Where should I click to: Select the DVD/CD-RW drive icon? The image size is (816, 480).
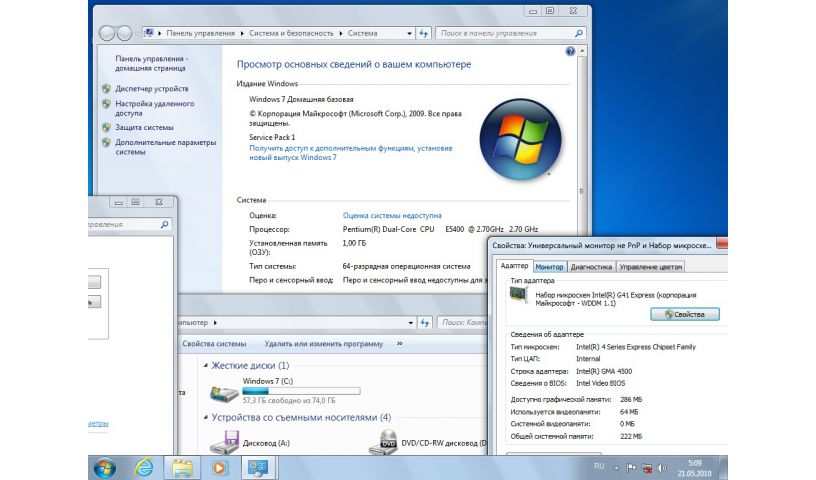point(383,442)
